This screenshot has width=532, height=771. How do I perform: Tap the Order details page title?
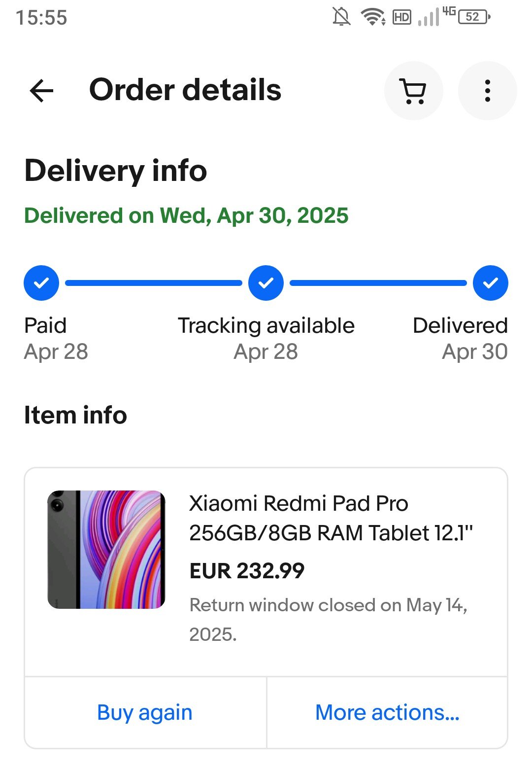(185, 90)
